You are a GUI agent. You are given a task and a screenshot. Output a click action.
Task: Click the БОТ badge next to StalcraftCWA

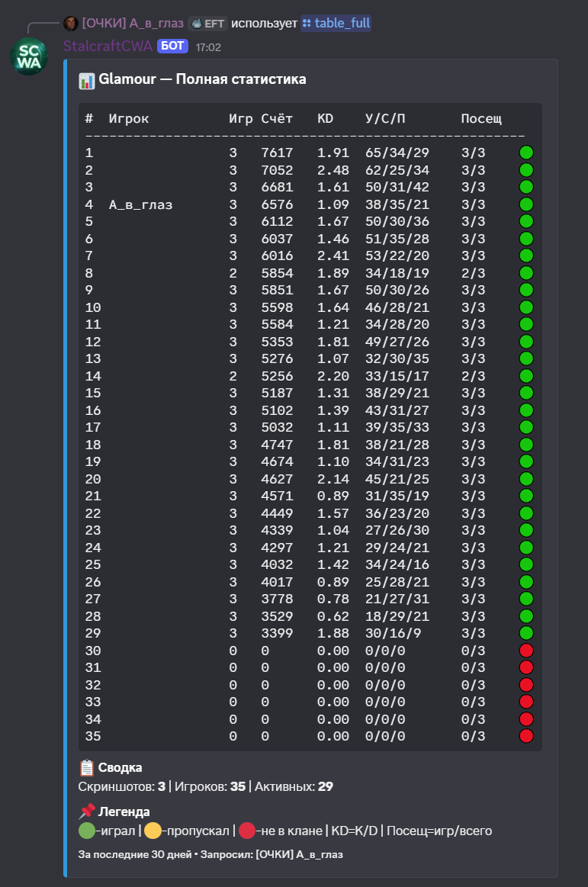(172, 47)
